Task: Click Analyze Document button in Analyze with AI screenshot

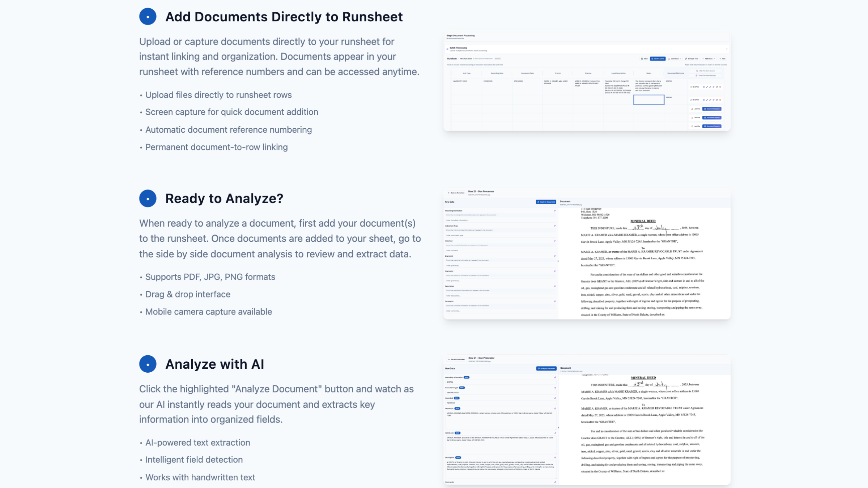Action: coord(546,368)
